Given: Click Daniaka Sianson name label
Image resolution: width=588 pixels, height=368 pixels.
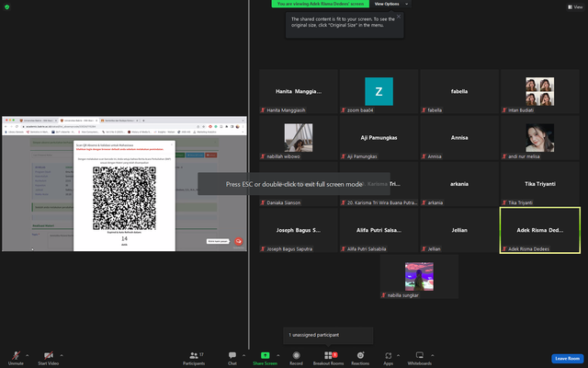Looking at the screenshot, I should tap(284, 202).
